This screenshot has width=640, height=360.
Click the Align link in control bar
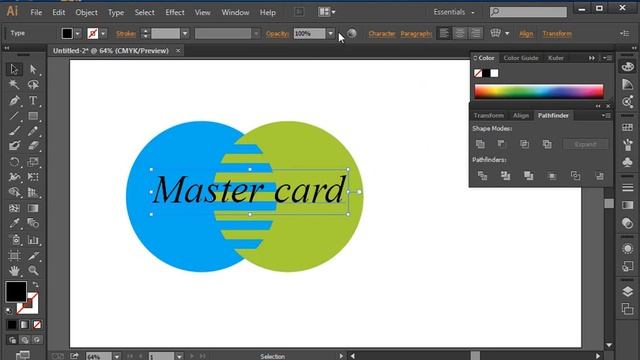(x=526, y=34)
